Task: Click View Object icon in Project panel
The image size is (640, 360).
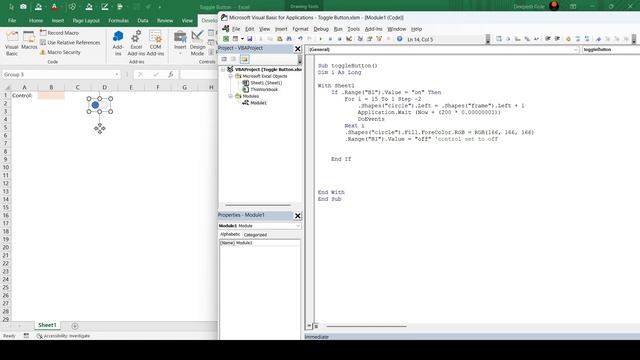Action: (x=233, y=59)
